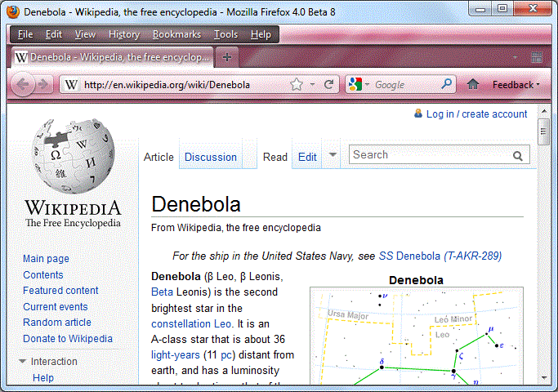Click the magnifier in the Google search box

pyautogui.click(x=446, y=84)
